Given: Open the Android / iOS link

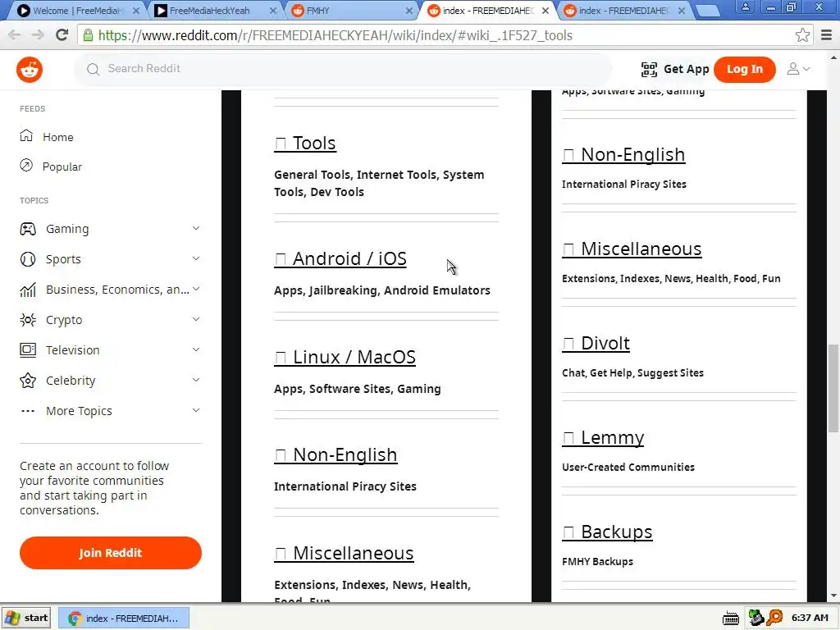Looking at the screenshot, I should (340, 258).
